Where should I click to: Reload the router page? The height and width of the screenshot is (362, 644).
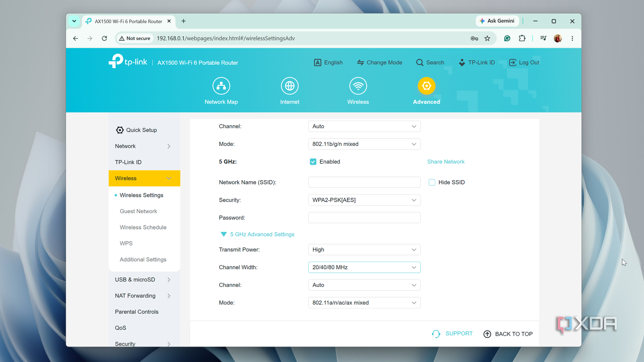coord(104,38)
